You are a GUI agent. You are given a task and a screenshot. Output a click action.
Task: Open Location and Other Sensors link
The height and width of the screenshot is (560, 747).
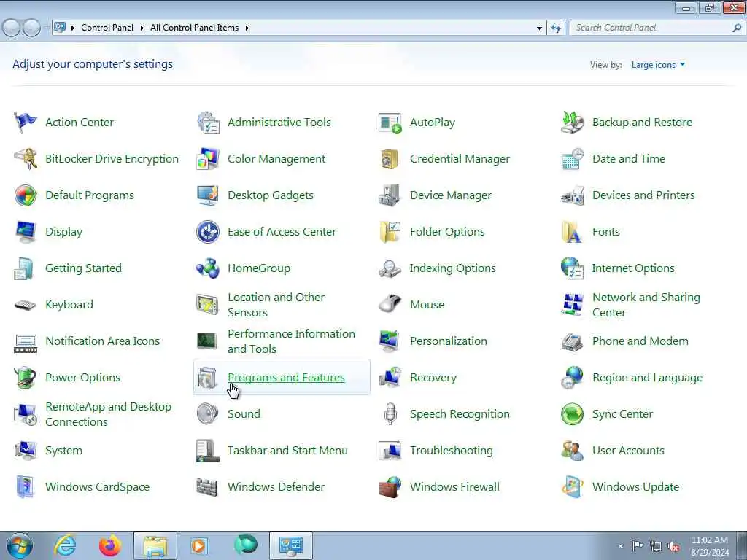coord(276,305)
